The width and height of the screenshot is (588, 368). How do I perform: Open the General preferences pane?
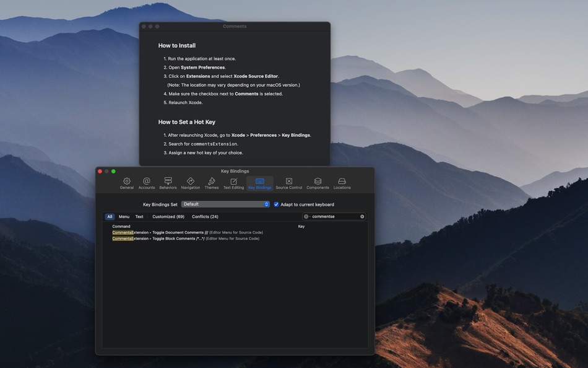126,182
